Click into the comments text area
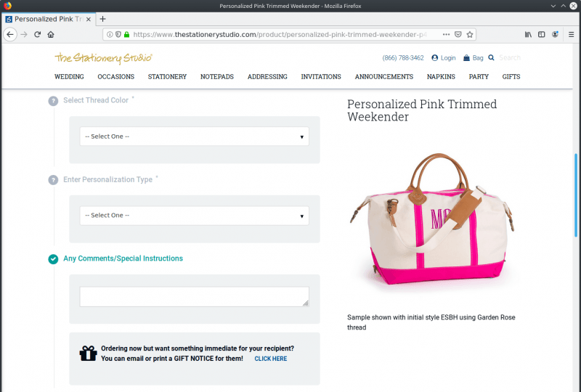 (194, 296)
